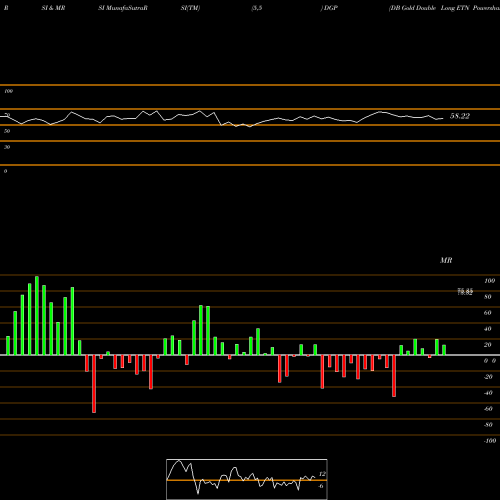Click the RSI current value 58.22
Image resolution: width=500 pixels, height=500 pixels.
460,116
